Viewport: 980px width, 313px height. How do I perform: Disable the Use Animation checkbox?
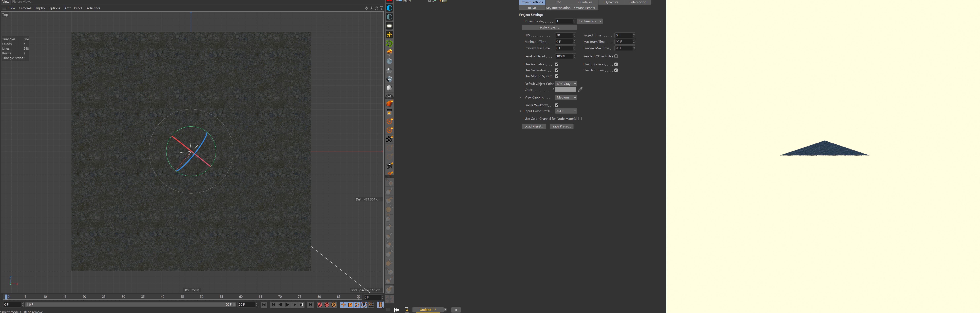tap(557, 64)
